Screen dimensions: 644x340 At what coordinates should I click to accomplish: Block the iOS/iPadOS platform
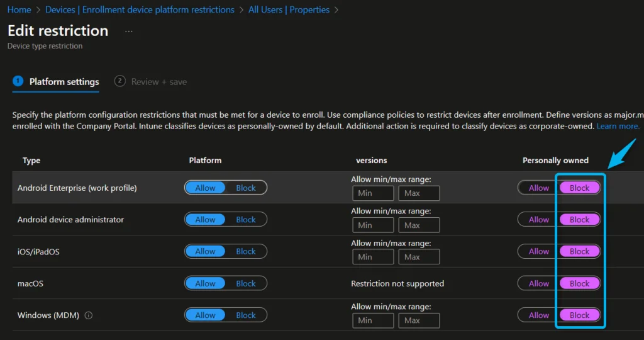tap(246, 251)
